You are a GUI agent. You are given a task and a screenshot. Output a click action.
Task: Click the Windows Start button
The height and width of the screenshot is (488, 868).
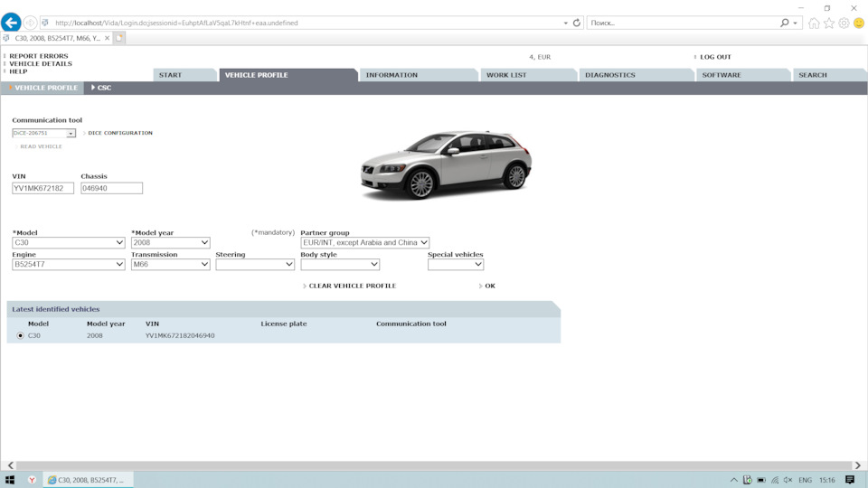(x=11, y=480)
